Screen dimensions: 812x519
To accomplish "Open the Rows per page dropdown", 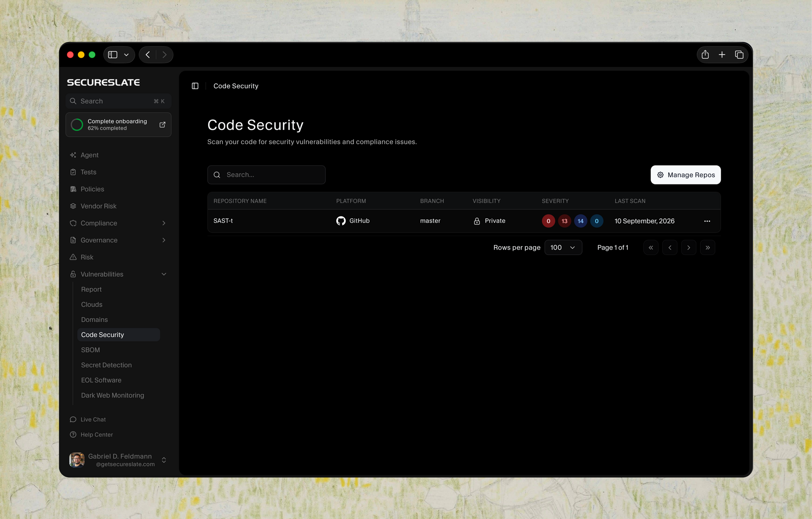I will click(563, 247).
